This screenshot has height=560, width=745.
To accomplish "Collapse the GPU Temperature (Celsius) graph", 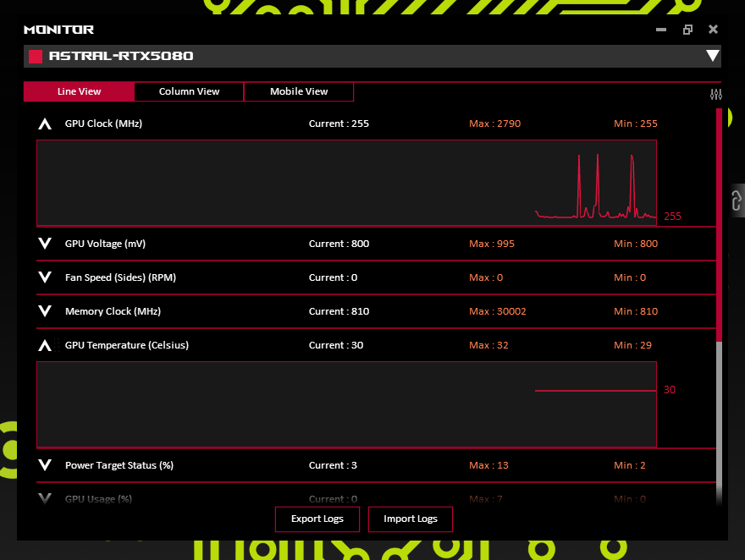I will 45,345.
